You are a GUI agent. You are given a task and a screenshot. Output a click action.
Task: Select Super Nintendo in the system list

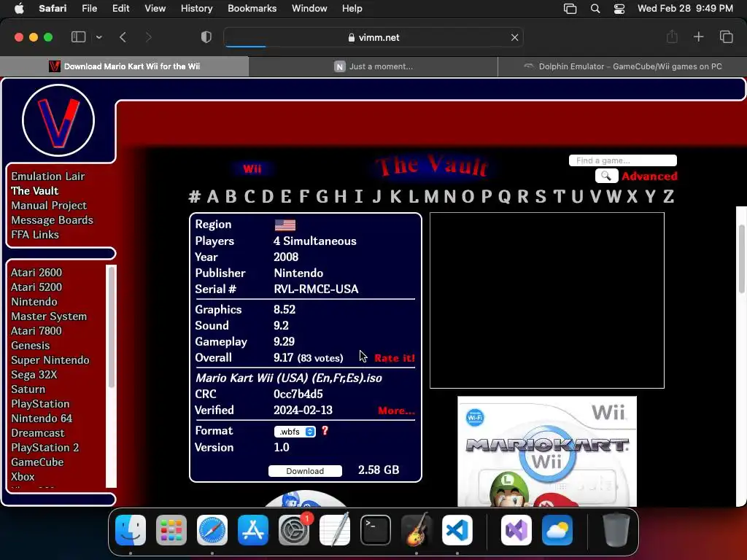[50, 360]
